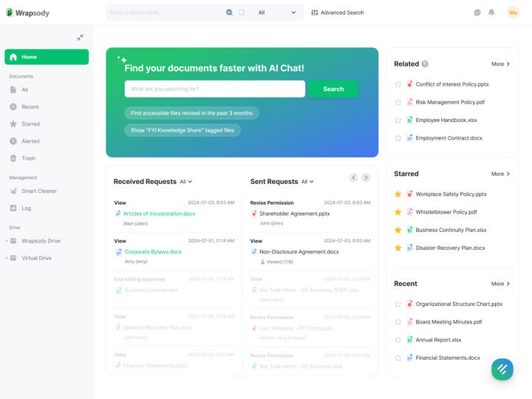This screenshot has height=399, width=532.
Task: Click Viewed (7/8) status
Action: tap(276, 262)
